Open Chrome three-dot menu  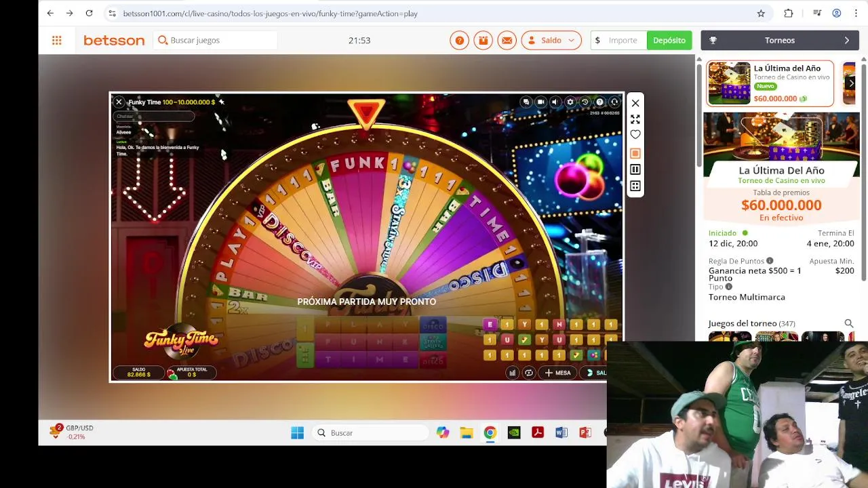point(856,13)
